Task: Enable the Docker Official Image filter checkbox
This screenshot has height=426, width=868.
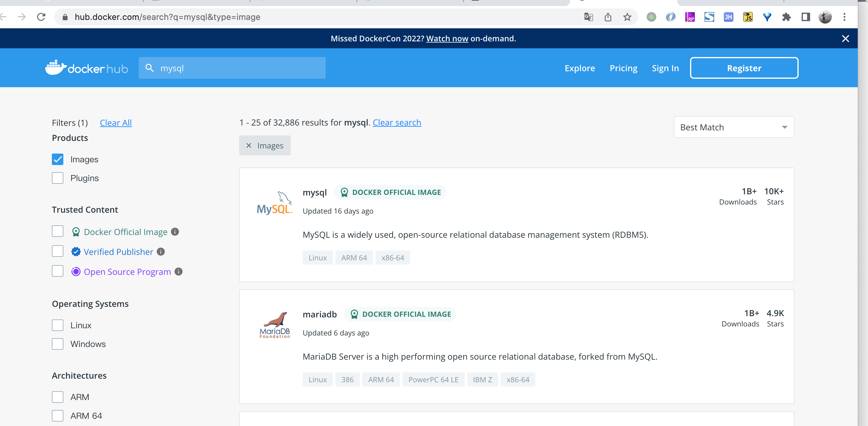Action: [x=58, y=231]
